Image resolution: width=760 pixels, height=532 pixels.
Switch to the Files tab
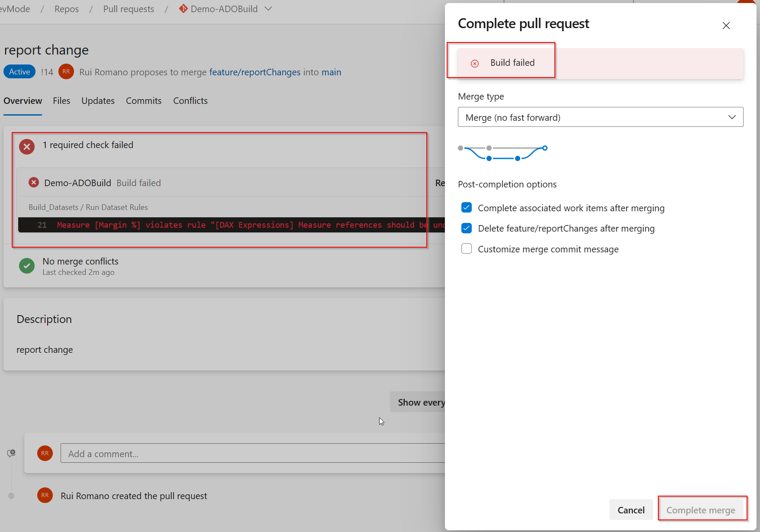click(61, 100)
